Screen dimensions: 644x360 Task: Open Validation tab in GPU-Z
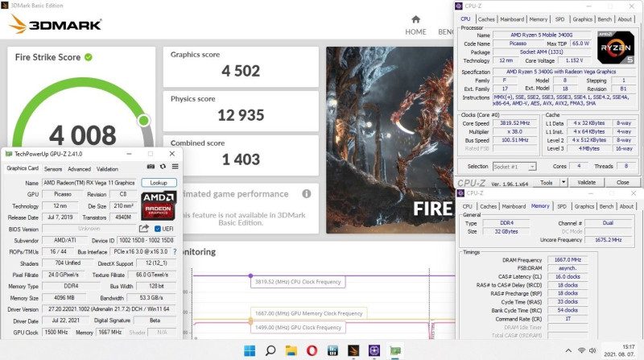tap(107, 169)
